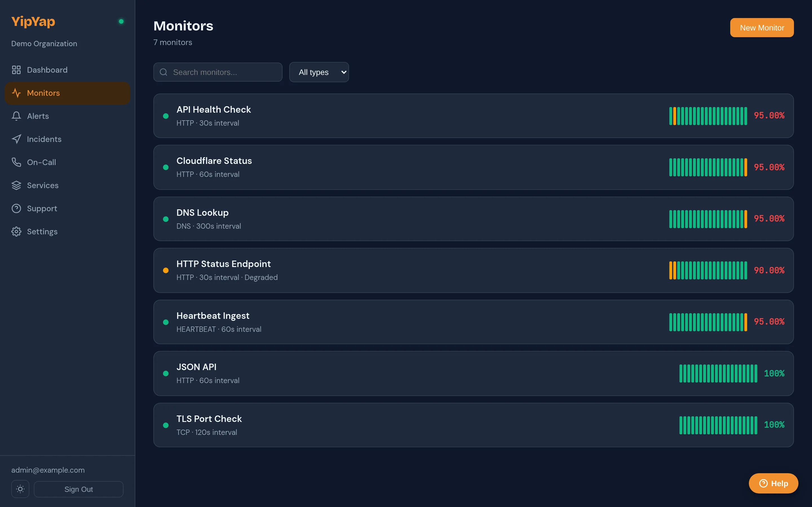
Task: Select the Dashboard grid icon
Action: (16, 70)
